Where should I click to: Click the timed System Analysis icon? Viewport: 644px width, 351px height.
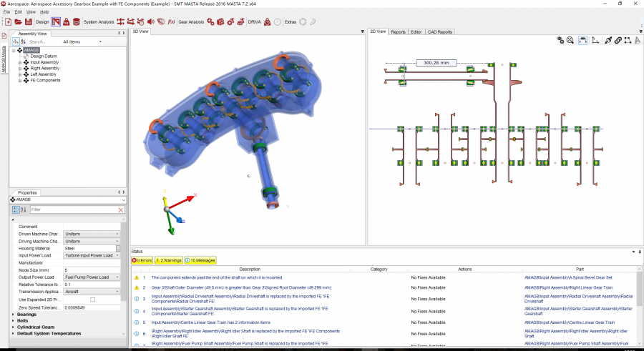click(x=141, y=21)
